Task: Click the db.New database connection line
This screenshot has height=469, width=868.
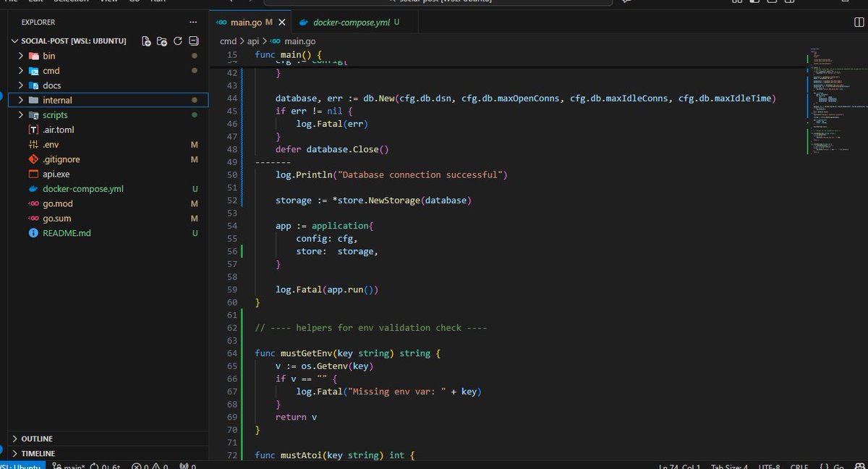Action: click(525, 98)
